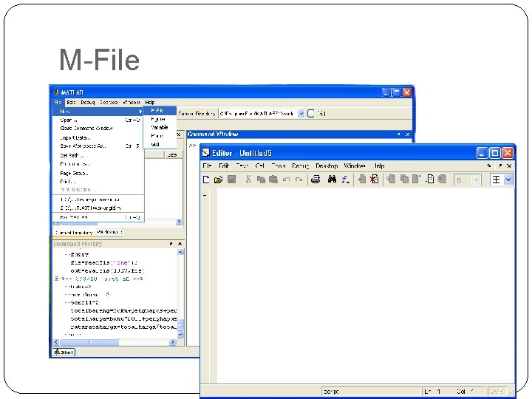Click the MATLAB Start button
532x399 pixels.
(64, 352)
